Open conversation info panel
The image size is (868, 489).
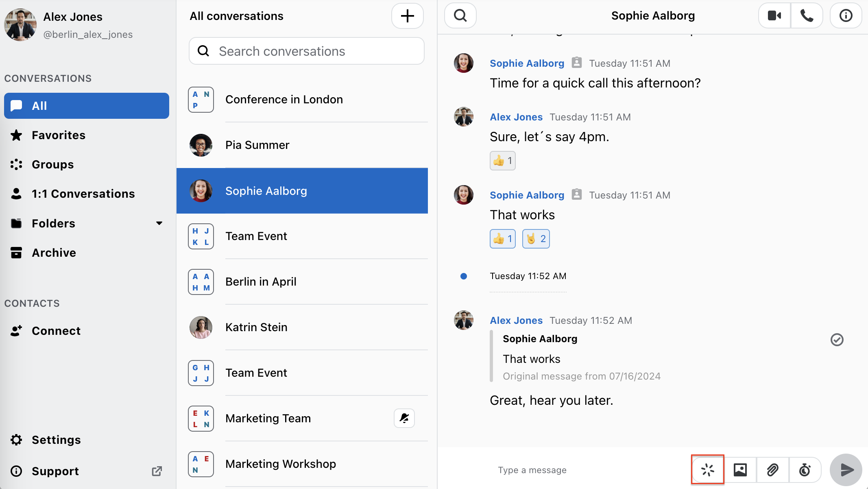846,16
